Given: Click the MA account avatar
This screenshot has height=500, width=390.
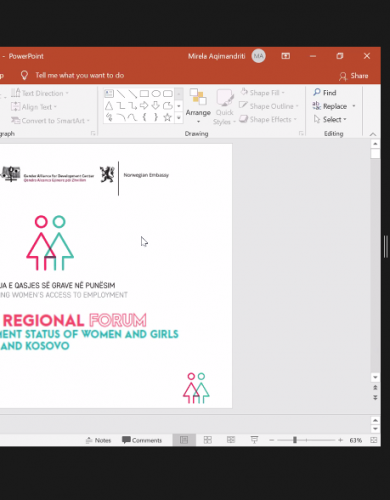Looking at the screenshot, I should click(x=259, y=56).
